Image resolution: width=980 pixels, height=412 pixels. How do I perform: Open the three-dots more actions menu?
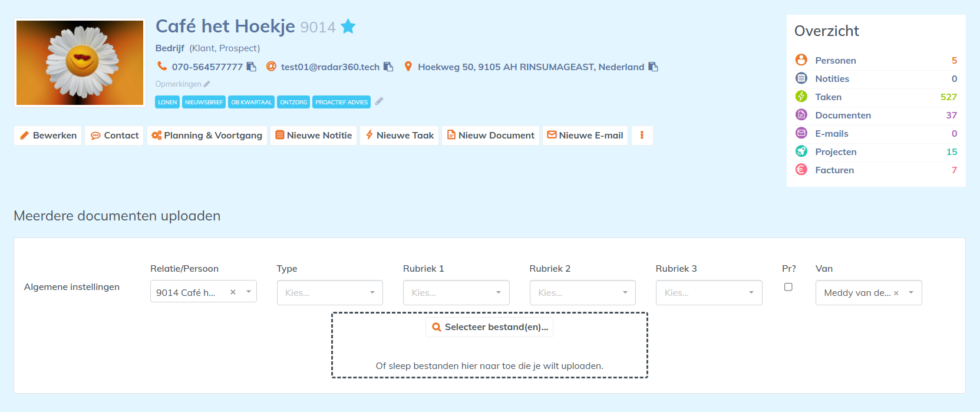642,136
